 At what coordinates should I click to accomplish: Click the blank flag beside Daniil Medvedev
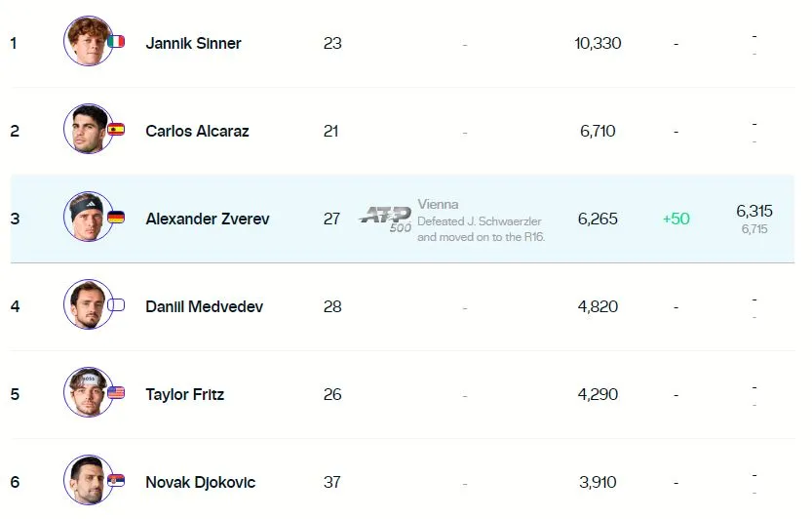(116, 305)
